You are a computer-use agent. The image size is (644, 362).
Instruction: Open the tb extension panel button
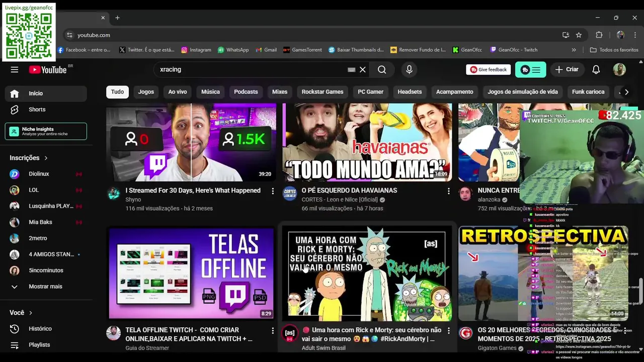tap(530, 69)
